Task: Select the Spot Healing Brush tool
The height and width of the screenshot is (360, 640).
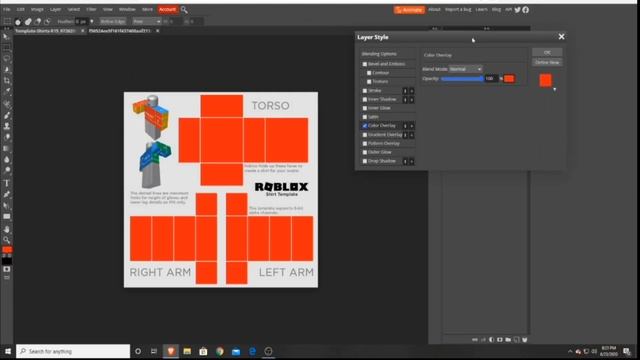Action: tap(7, 104)
